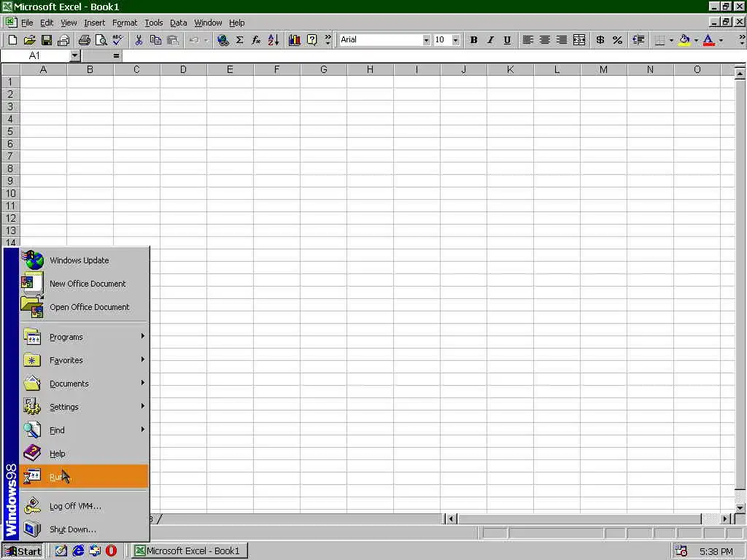Open the Office Assistant help icon
The image size is (747, 560).
pyautogui.click(x=311, y=40)
